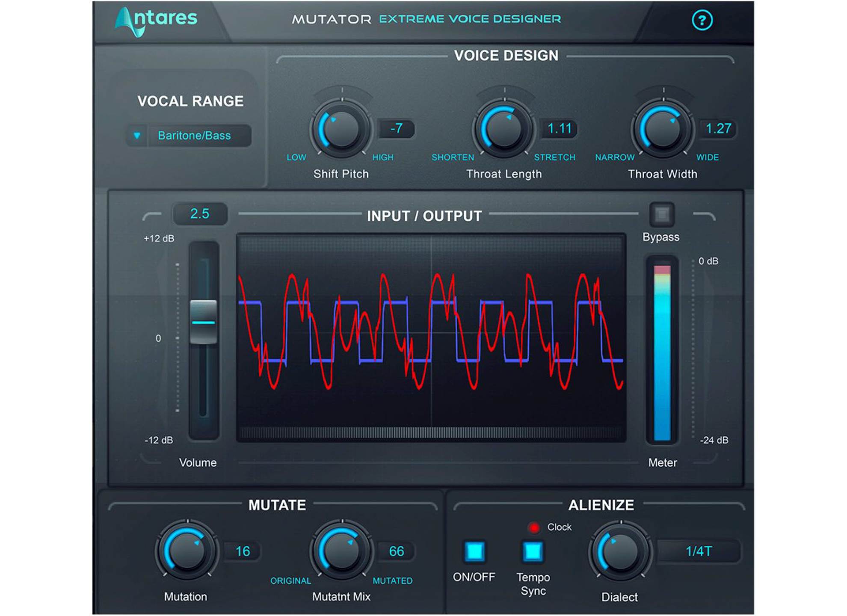Click the output level Meter bar
This screenshot has width=847, height=616.
click(x=662, y=352)
